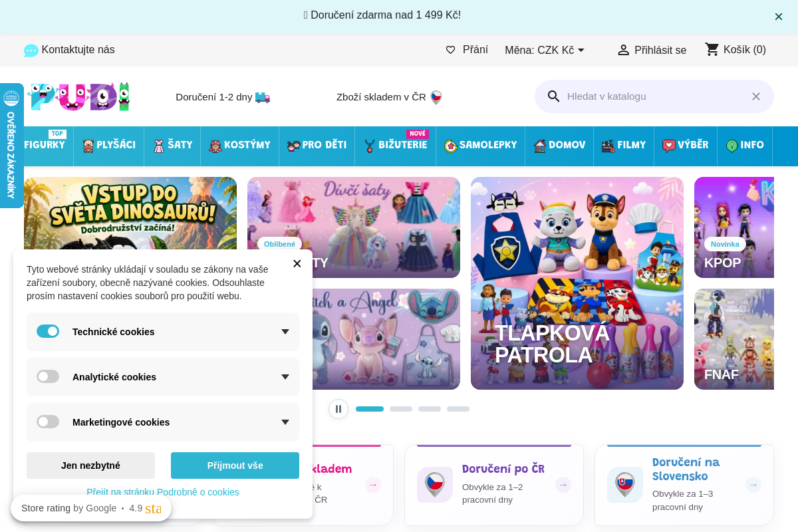Open the Ověřeno zákazníky side badge
This screenshot has height=532, width=798.
(11, 145)
